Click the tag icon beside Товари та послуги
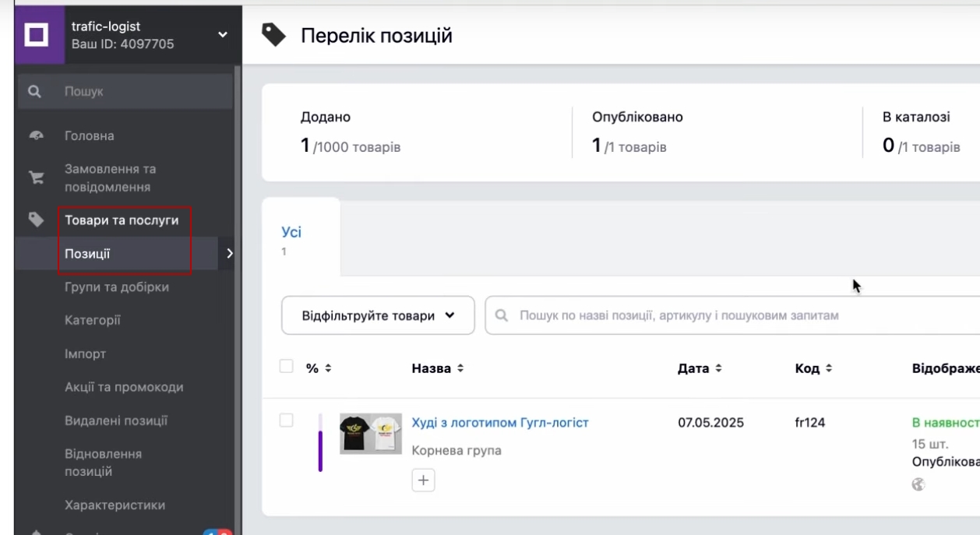Image resolution: width=980 pixels, height=535 pixels. tap(36, 220)
